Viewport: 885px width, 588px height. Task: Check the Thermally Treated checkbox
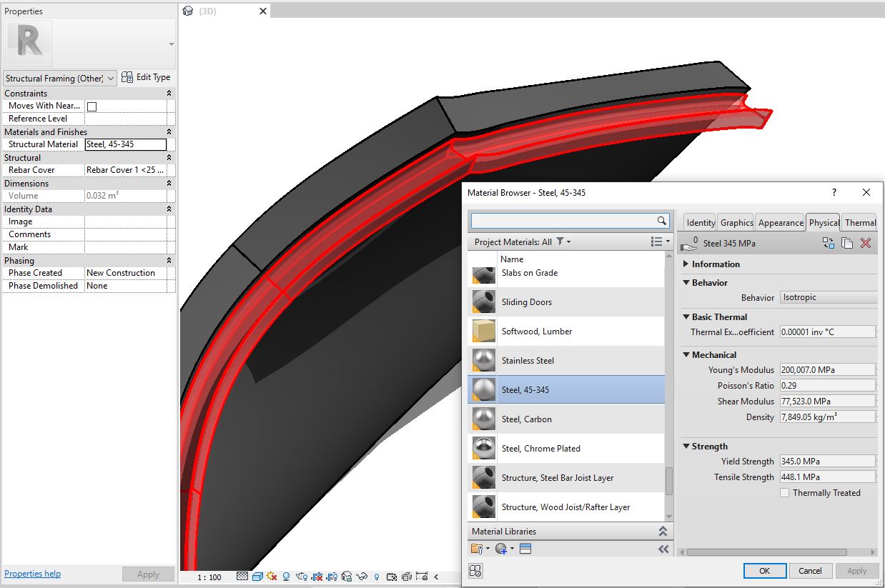[784, 492]
